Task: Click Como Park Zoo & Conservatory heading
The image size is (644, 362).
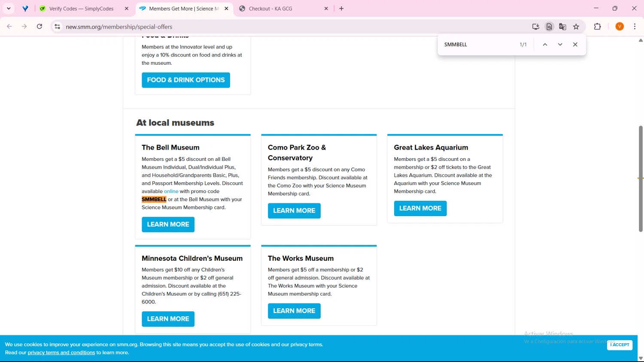Action: tap(297, 153)
